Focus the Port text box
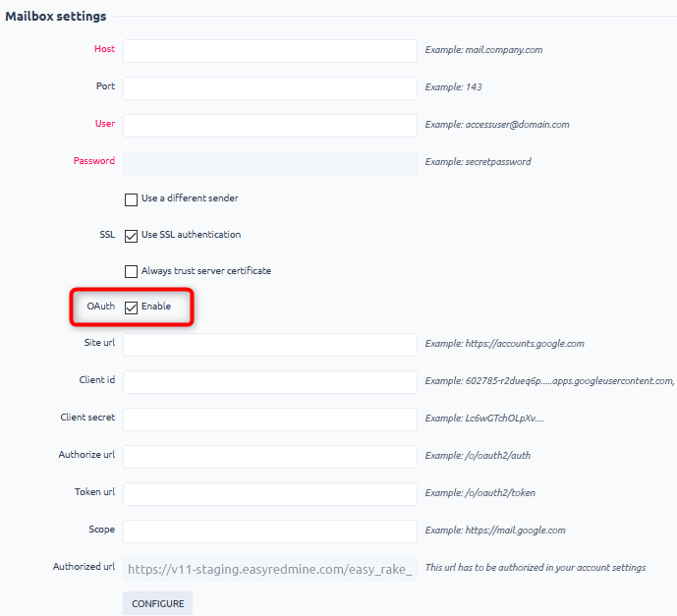 (x=270, y=88)
